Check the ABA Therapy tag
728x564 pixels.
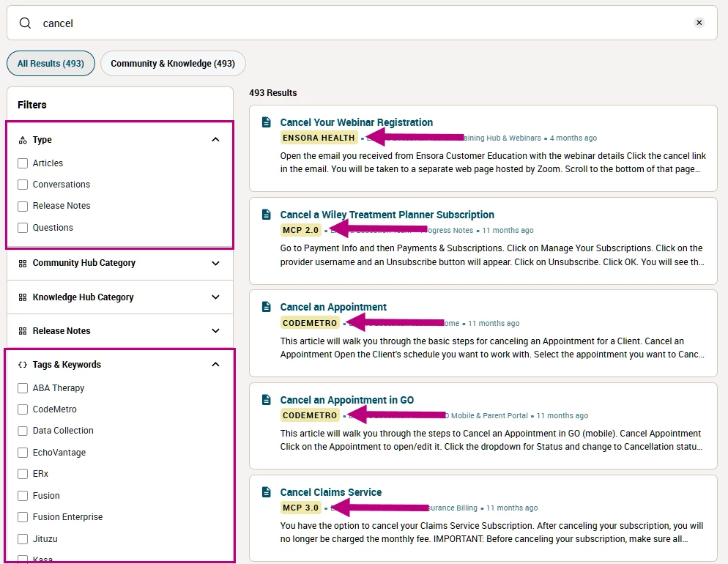[x=22, y=388]
